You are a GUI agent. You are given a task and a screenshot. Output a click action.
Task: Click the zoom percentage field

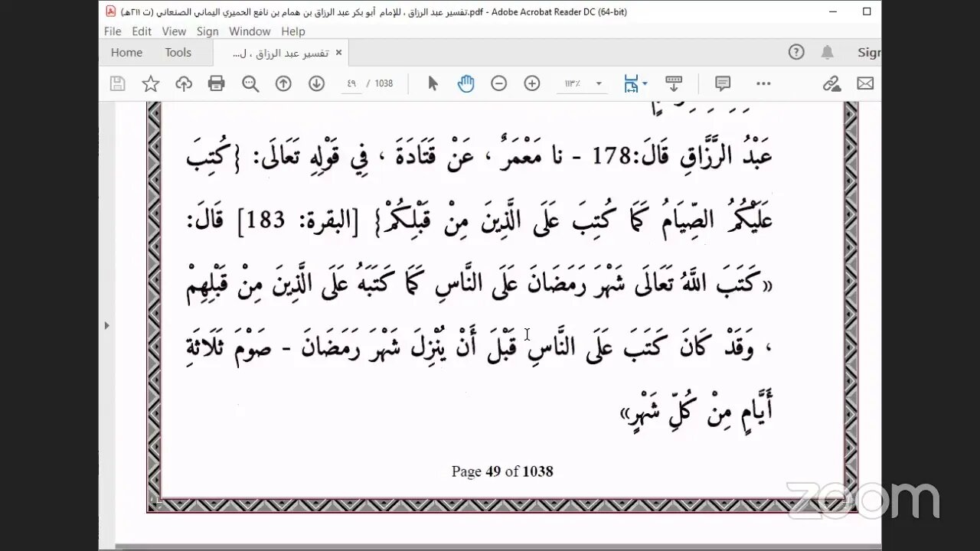(572, 83)
